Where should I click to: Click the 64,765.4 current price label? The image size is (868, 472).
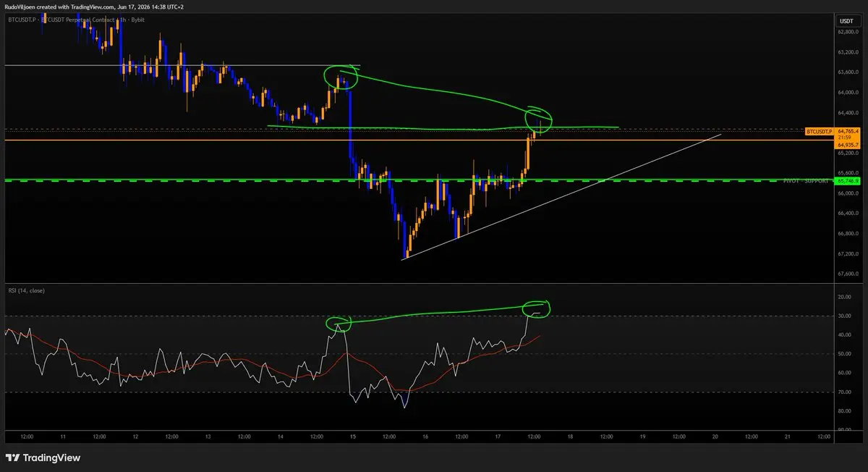click(x=847, y=131)
